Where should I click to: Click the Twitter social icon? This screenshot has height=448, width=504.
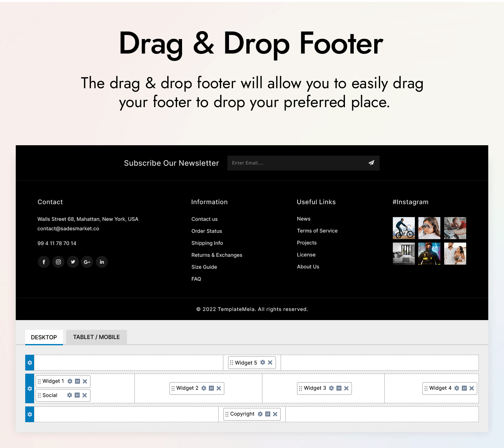pos(73,262)
